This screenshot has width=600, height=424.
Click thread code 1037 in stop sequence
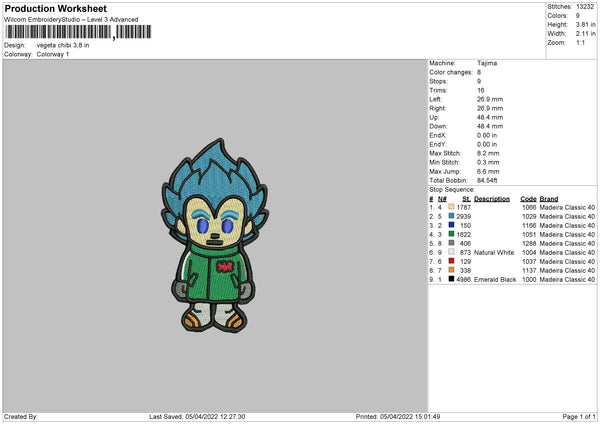point(529,261)
